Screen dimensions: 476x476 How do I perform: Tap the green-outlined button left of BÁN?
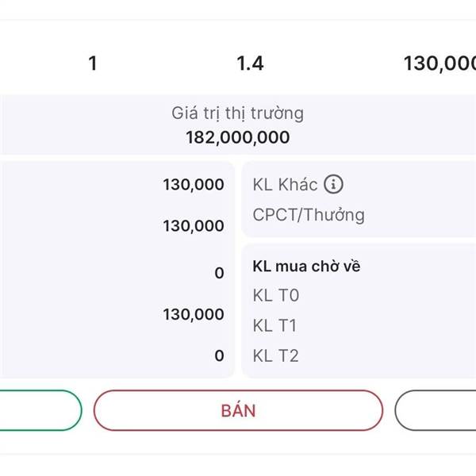[x=40, y=410]
